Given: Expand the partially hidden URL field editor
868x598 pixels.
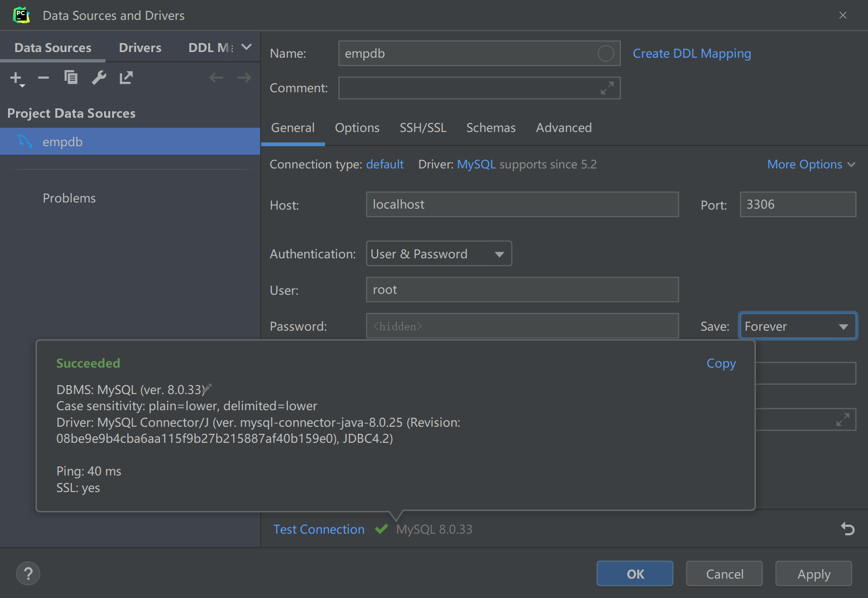Looking at the screenshot, I should point(843,420).
